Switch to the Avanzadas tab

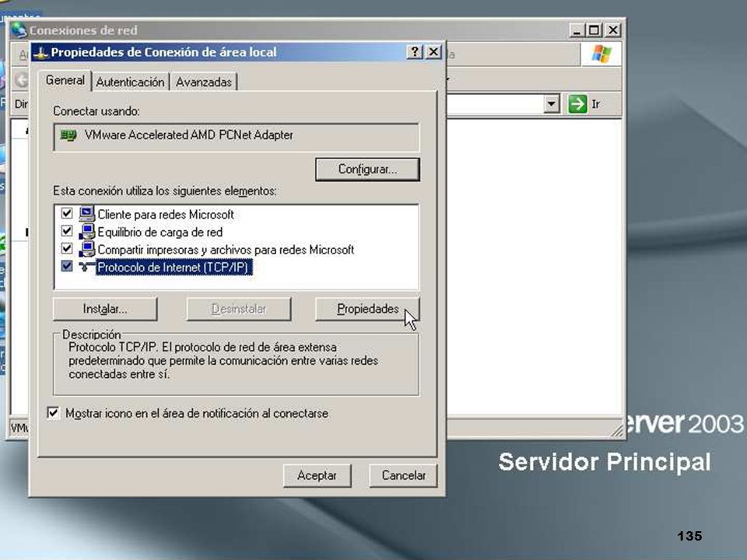pos(204,82)
